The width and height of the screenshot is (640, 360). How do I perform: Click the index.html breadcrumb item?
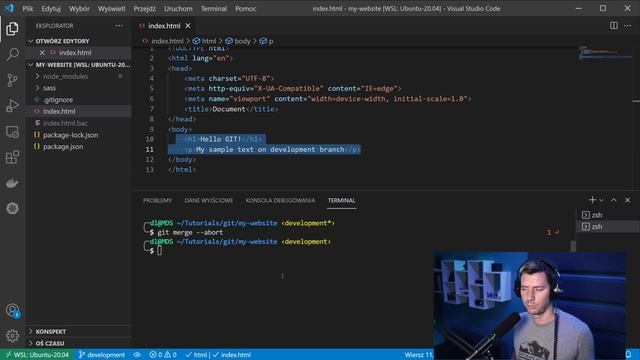(163, 41)
